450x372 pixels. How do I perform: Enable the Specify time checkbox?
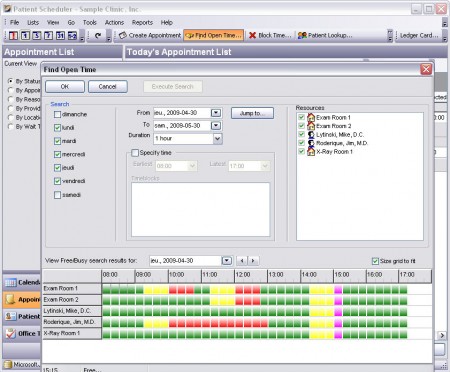point(135,153)
